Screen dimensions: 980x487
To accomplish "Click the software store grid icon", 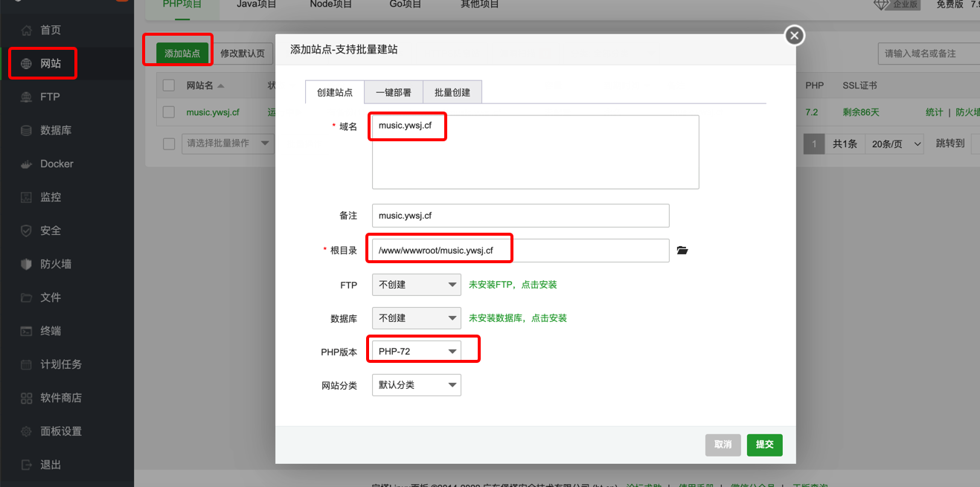I will (x=27, y=399).
